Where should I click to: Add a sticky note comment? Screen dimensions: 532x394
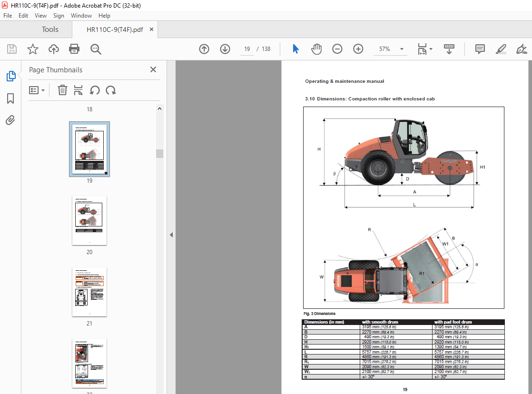tap(480, 49)
